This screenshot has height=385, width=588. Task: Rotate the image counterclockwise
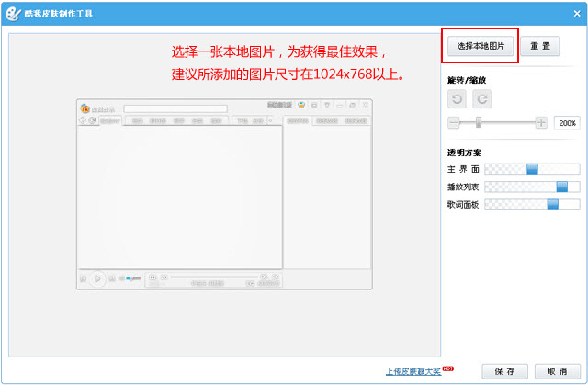[x=457, y=99]
